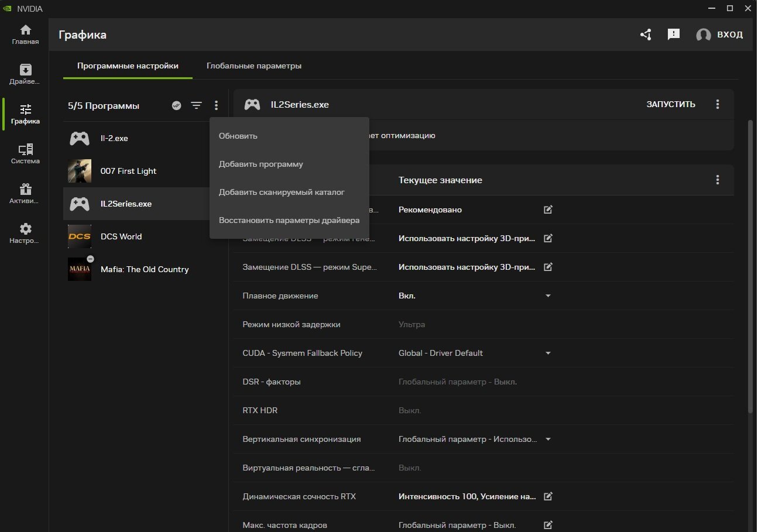
Task: Open the Драйверы sidebar section
Action: [25, 74]
